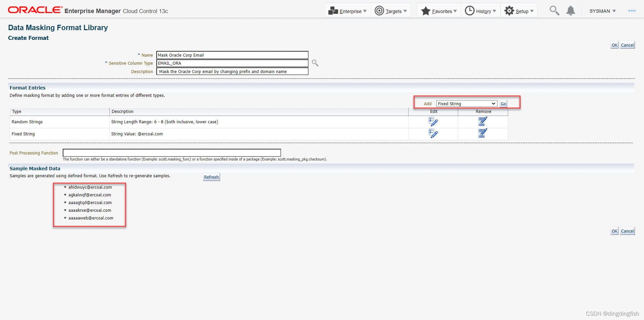Click sample aaaaaweb@ercoal.com
Screen dimensions: 644x320
coord(91,218)
